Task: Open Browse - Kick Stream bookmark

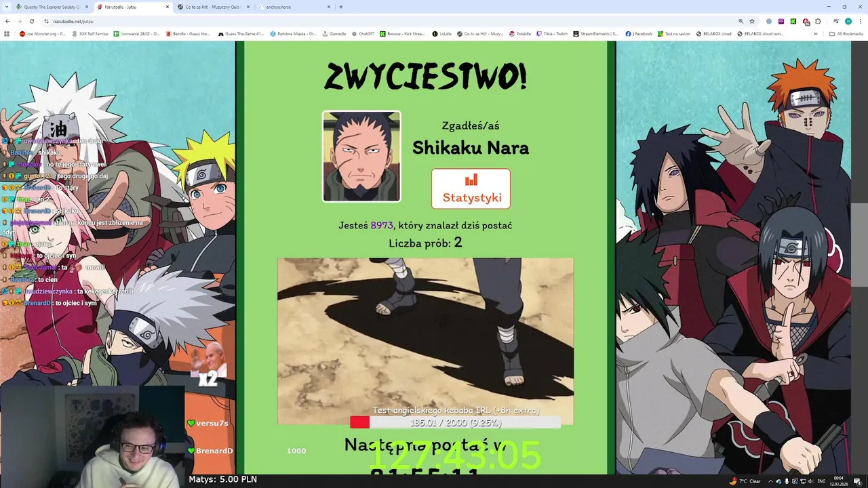Action: click(402, 34)
